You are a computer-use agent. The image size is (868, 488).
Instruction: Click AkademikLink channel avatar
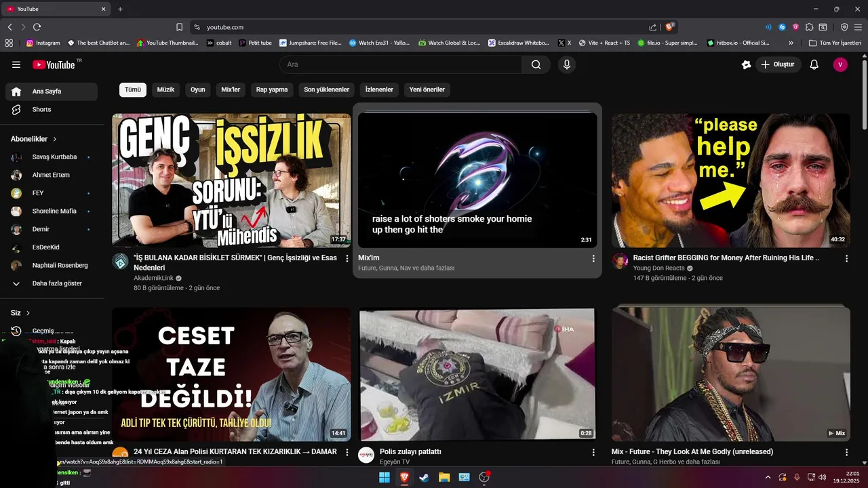(120, 262)
